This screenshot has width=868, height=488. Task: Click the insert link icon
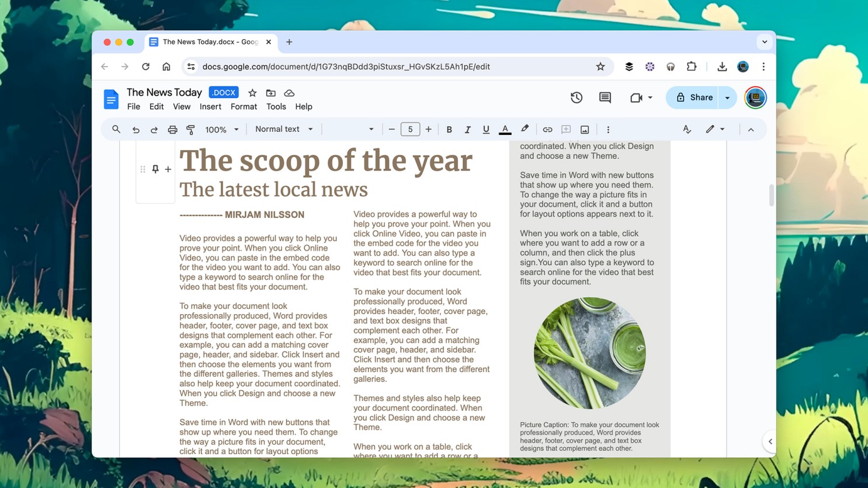click(547, 130)
